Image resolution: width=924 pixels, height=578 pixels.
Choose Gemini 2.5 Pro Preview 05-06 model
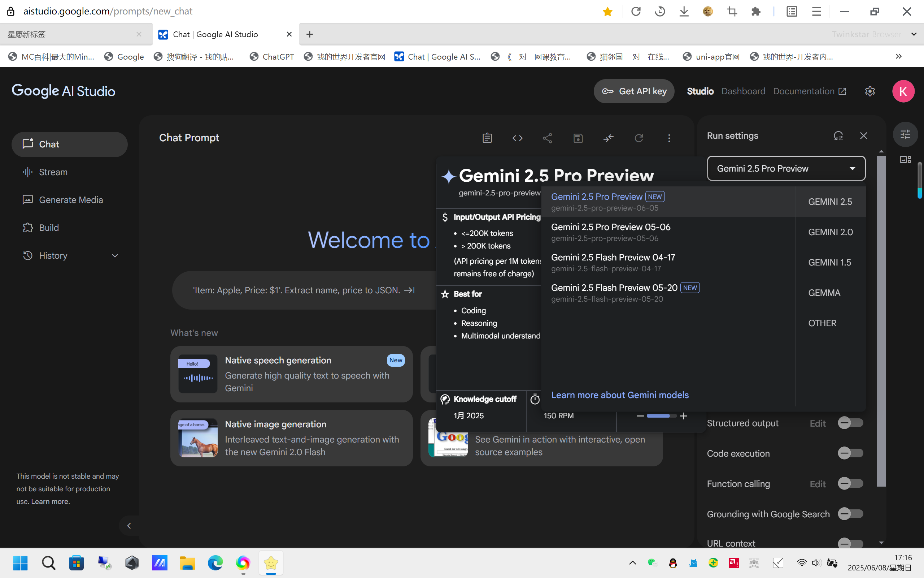point(668,232)
